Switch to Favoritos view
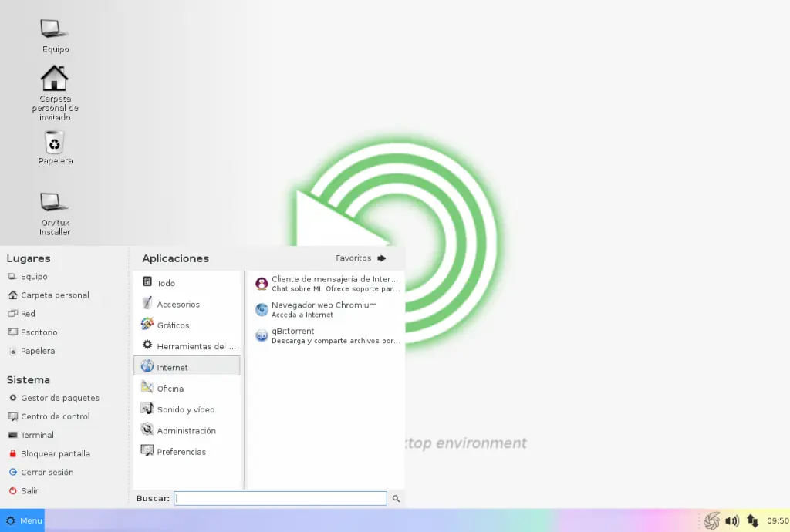The image size is (790, 532). tap(361, 258)
